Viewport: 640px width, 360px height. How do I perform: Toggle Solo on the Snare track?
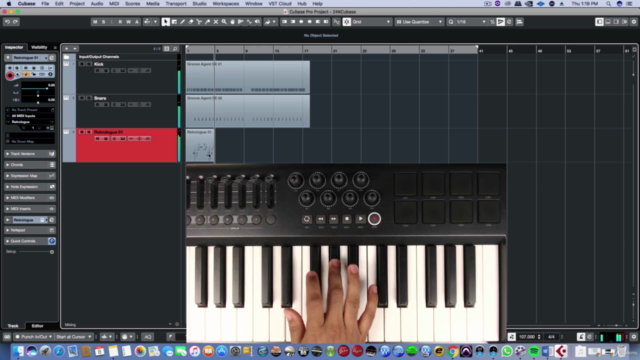click(89, 98)
